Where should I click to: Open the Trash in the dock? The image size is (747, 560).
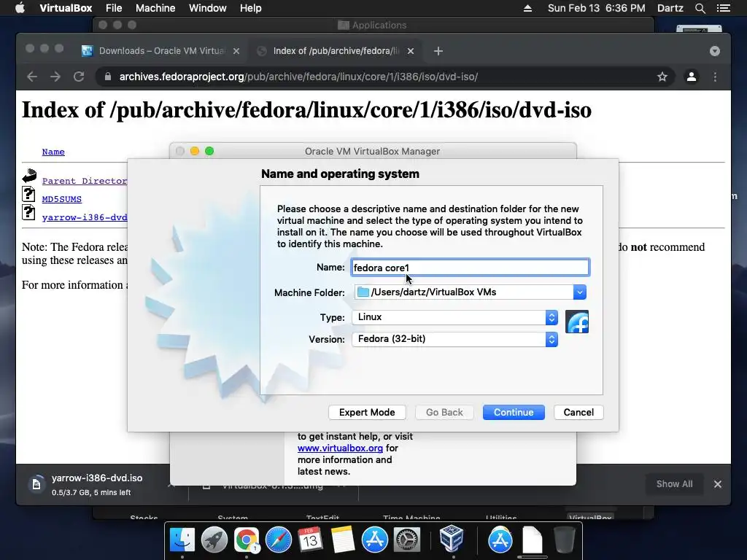click(x=565, y=540)
